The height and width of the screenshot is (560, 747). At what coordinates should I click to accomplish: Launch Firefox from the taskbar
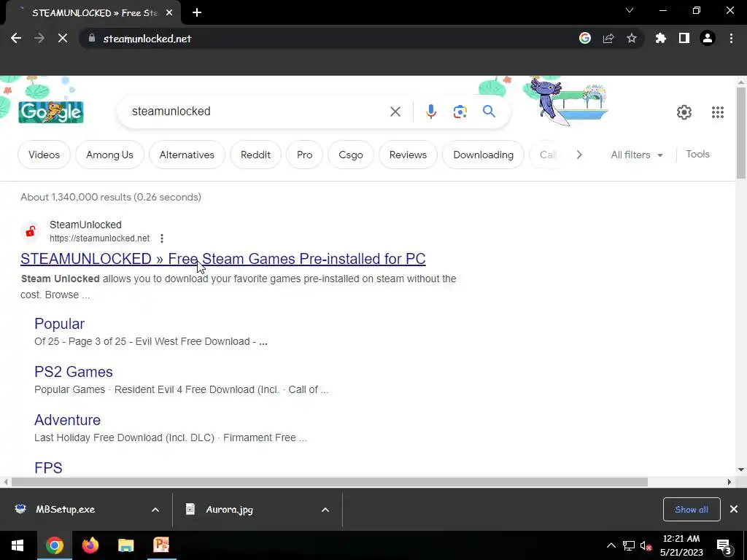pyautogui.click(x=90, y=545)
